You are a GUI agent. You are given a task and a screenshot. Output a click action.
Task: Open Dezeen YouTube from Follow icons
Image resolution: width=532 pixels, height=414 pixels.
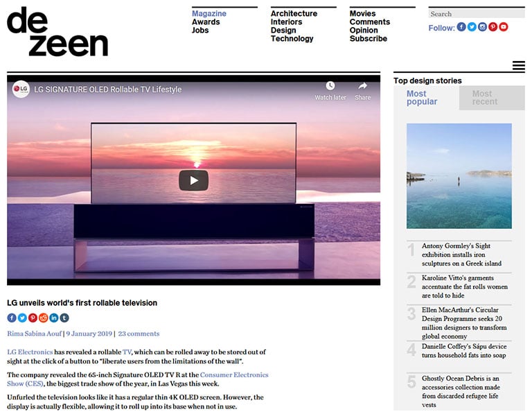503,27
